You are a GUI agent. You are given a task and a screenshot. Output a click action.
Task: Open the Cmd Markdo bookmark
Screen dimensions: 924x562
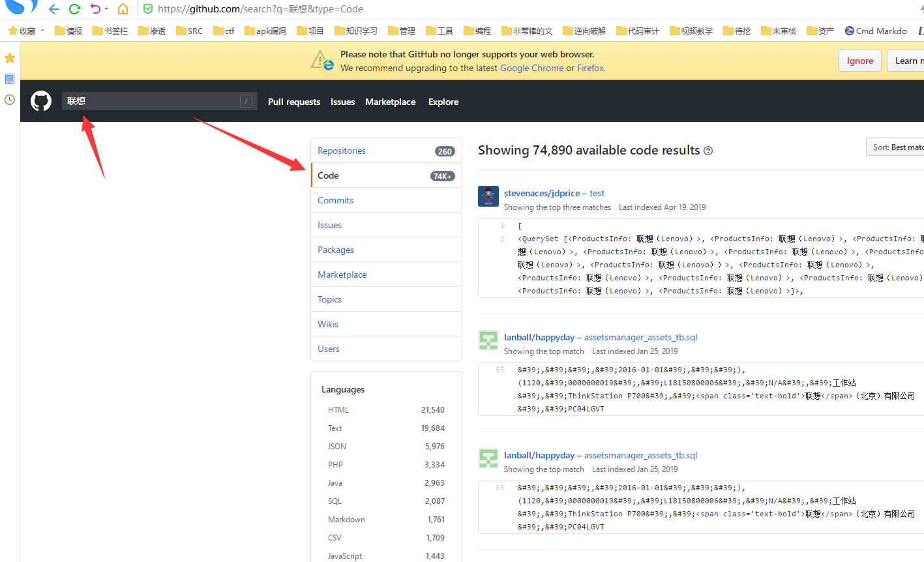click(876, 31)
